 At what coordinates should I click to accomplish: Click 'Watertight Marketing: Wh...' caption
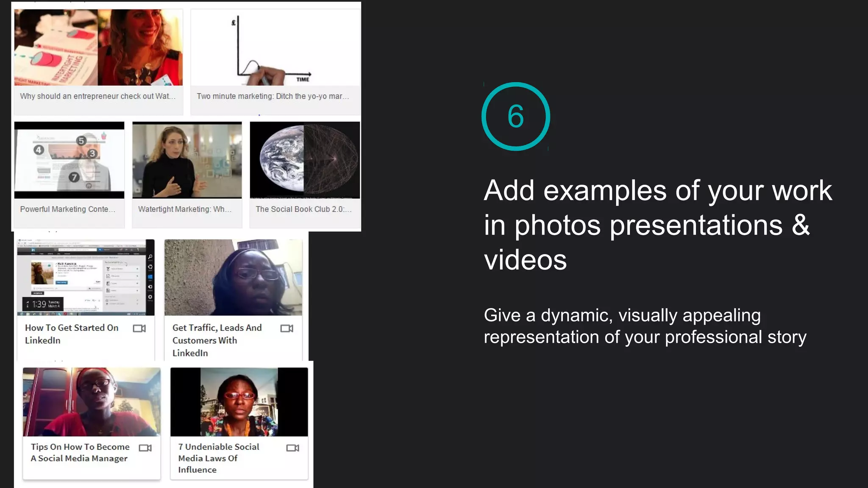(185, 209)
